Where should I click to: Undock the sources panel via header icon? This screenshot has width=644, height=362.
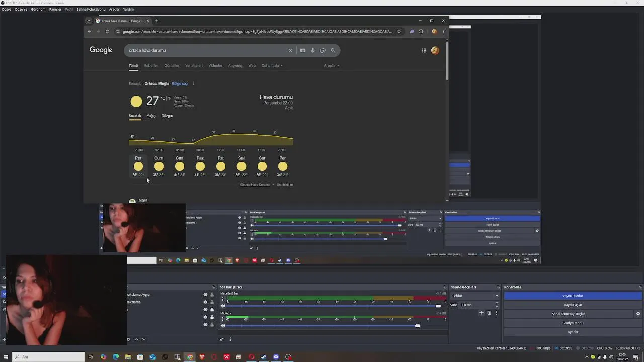(x=214, y=287)
